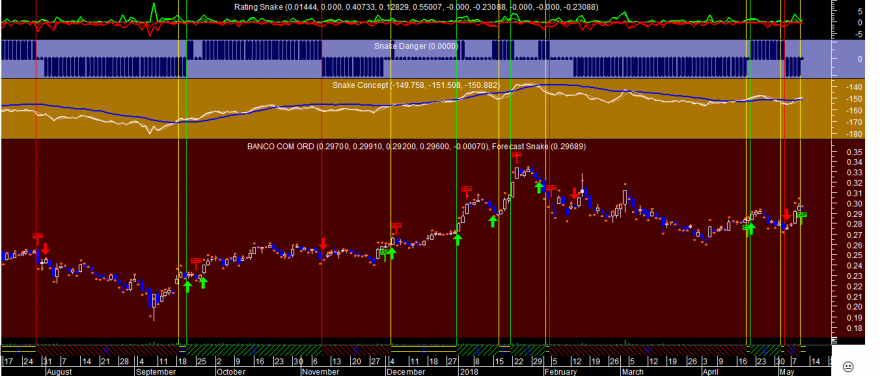Click the green up arrow in mid-January
This screenshot has height=376, width=880.
pyautogui.click(x=493, y=221)
